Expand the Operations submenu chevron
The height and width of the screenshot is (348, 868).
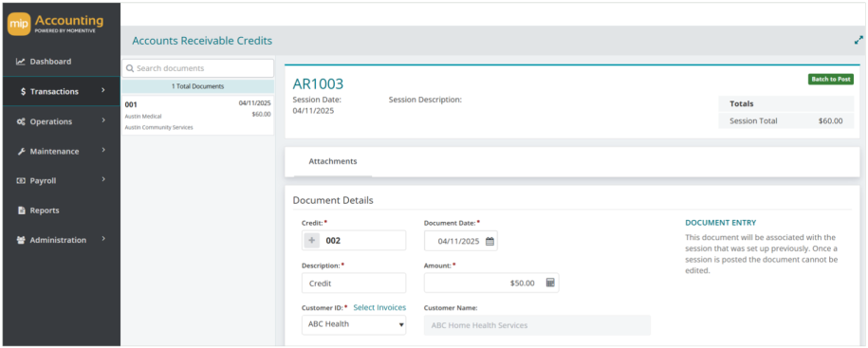(103, 120)
